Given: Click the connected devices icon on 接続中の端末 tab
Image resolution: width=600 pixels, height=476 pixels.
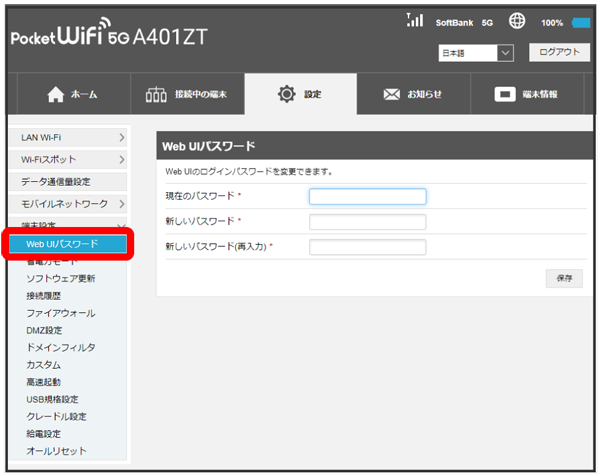Looking at the screenshot, I should coord(156,94).
